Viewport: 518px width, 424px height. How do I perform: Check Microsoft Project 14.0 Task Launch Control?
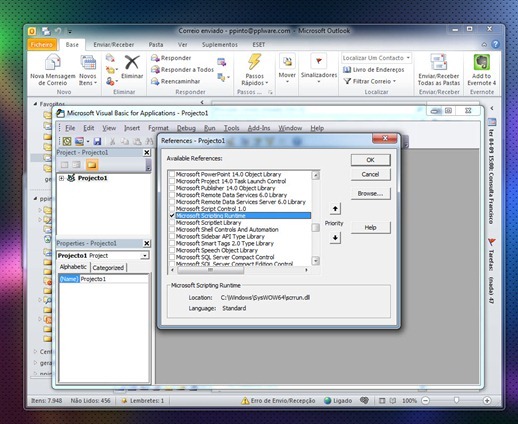pyautogui.click(x=172, y=181)
